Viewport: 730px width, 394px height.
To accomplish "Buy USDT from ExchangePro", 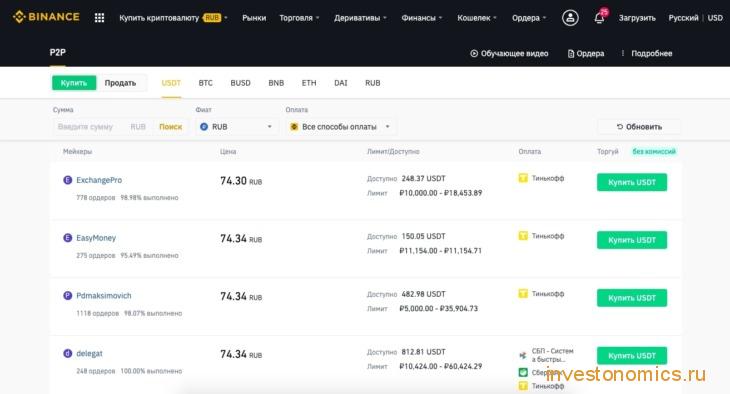I will point(632,182).
